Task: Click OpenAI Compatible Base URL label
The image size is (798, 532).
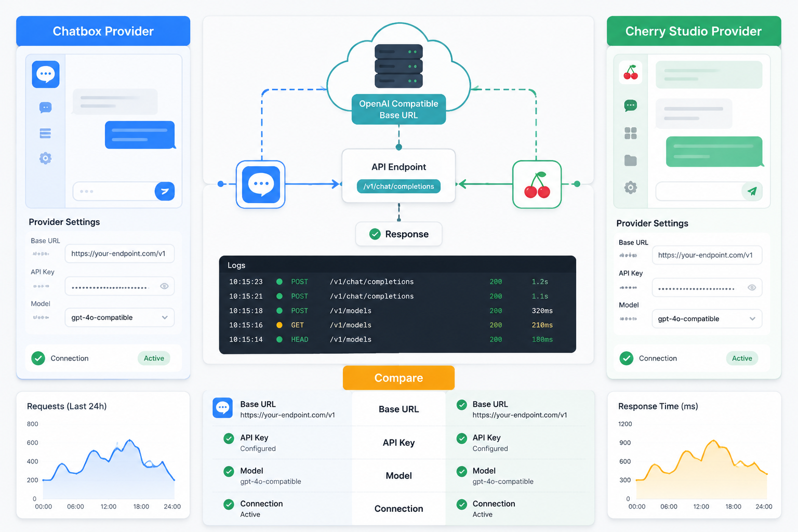Action: [x=398, y=109]
